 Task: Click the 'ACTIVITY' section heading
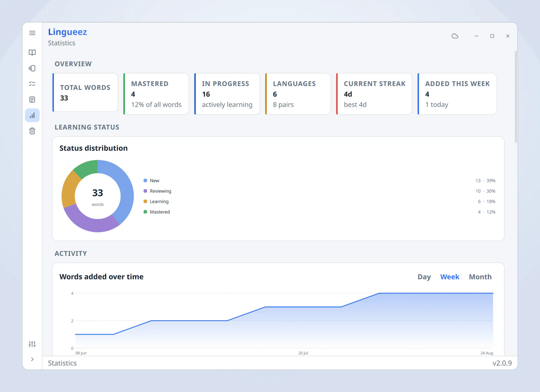(71, 254)
